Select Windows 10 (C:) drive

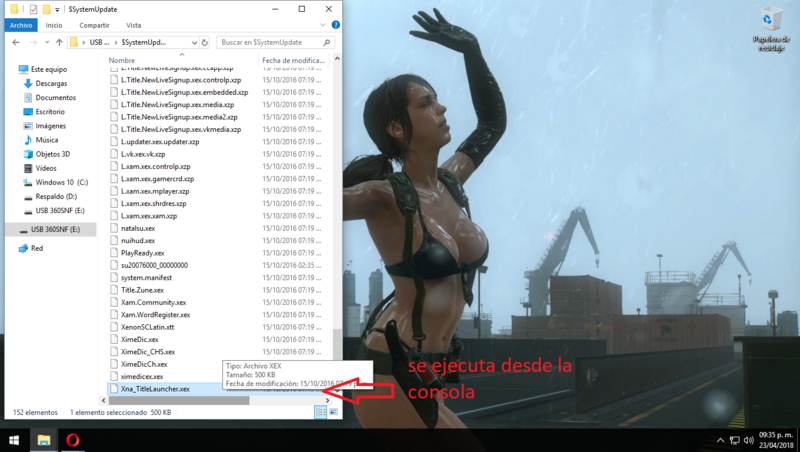click(x=61, y=182)
